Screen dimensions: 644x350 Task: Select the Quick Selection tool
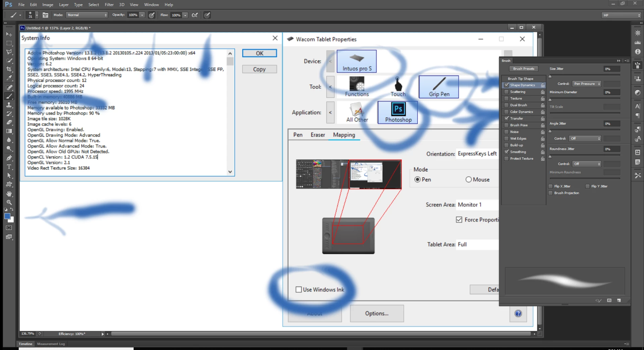pos(9,61)
